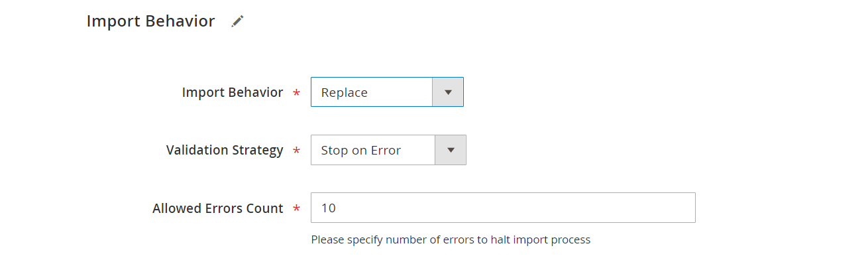Click the red asterisk beside Validation Strategy label
The height and width of the screenshot is (268, 868).
tap(296, 151)
